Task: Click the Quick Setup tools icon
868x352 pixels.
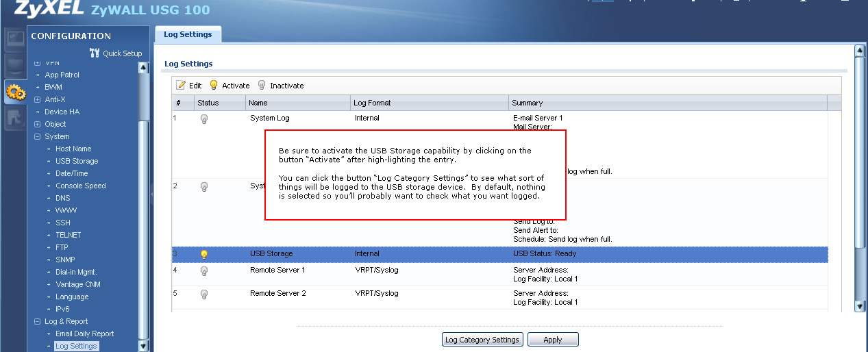Action: click(x=95, y=53)
